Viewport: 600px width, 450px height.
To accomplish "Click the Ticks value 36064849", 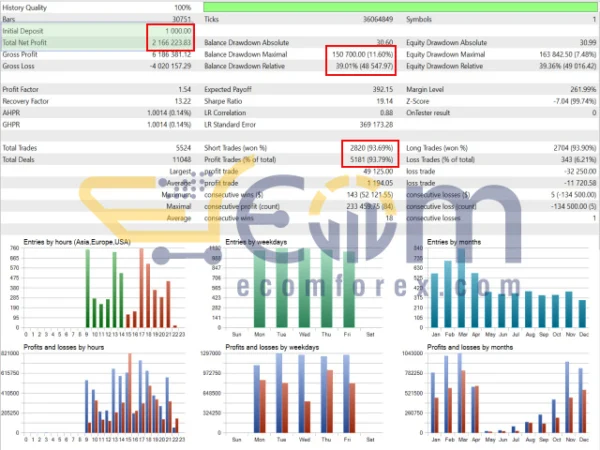I will coord(378,19).
